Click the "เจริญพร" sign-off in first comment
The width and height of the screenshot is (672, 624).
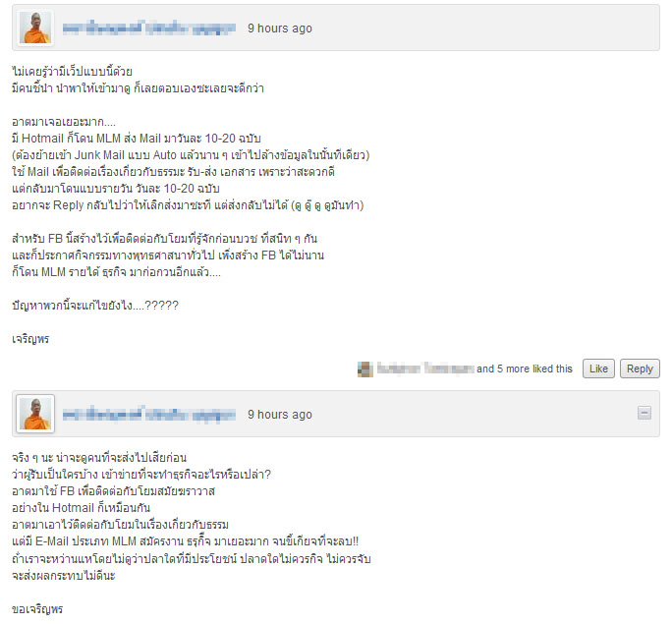[x=30, y=339]
